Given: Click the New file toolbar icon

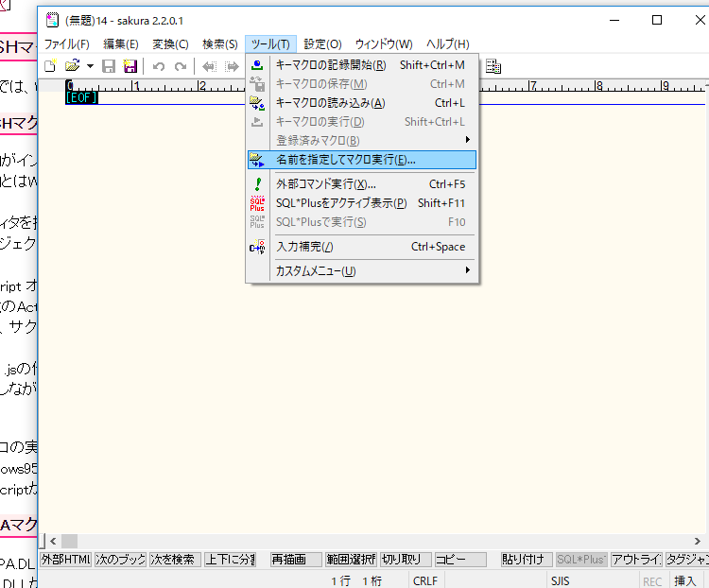Looking at the screenshot, I should (51, 66).
